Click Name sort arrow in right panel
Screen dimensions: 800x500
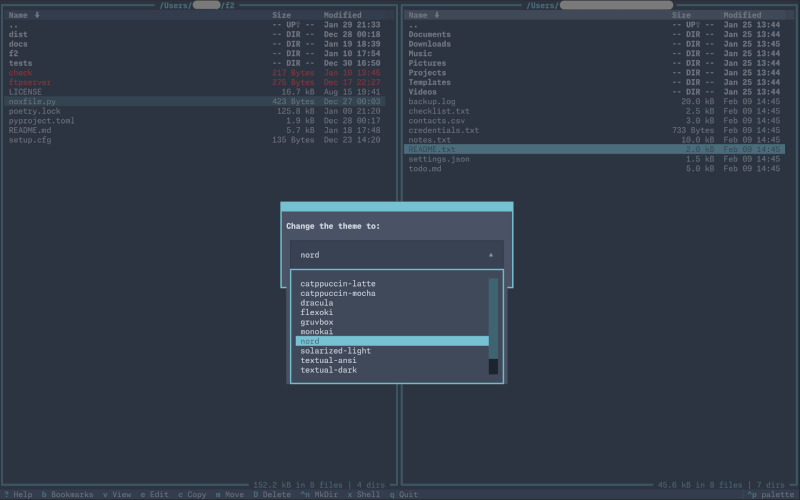point(437,15)
